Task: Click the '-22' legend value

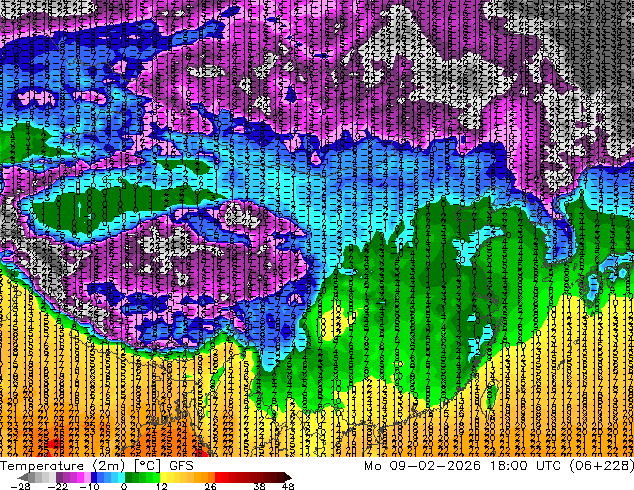Action: 58,486
